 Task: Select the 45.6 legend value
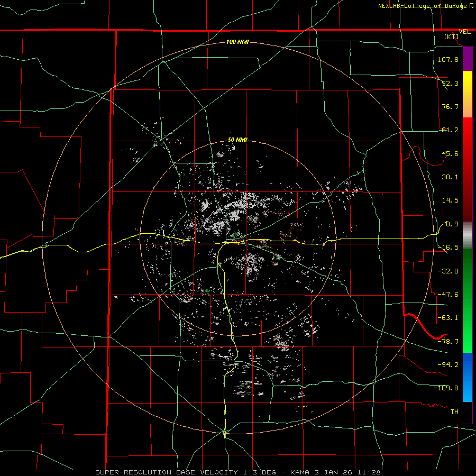[x=450, y=153]
